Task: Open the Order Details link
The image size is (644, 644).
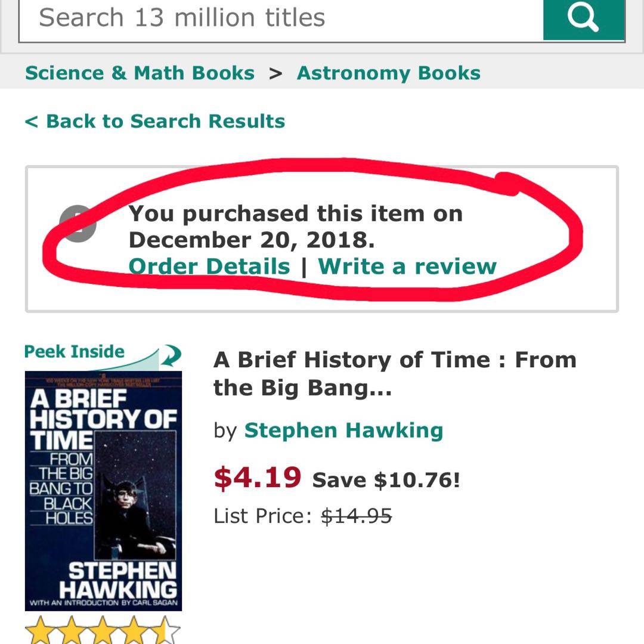Action: pyautogui.click(x=209, y=266)
